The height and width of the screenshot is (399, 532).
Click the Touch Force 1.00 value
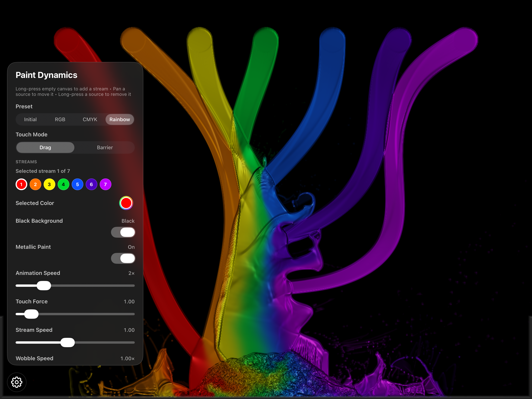129,302
